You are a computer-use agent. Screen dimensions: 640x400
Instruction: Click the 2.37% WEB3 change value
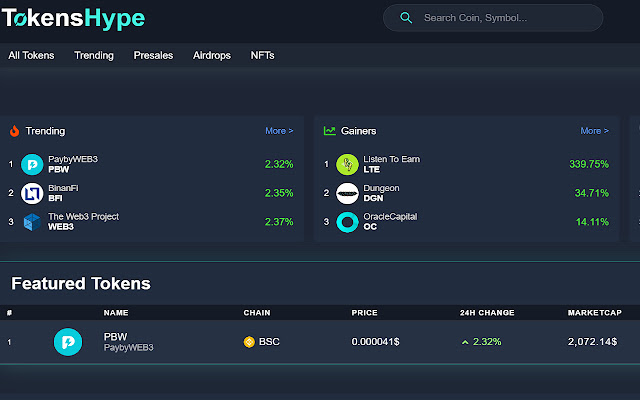279,222
